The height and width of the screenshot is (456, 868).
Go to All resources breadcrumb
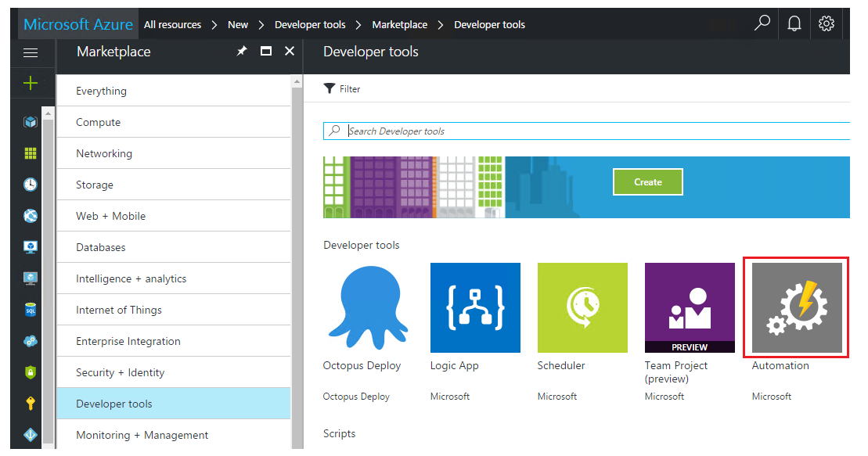(x=173, y=24)
